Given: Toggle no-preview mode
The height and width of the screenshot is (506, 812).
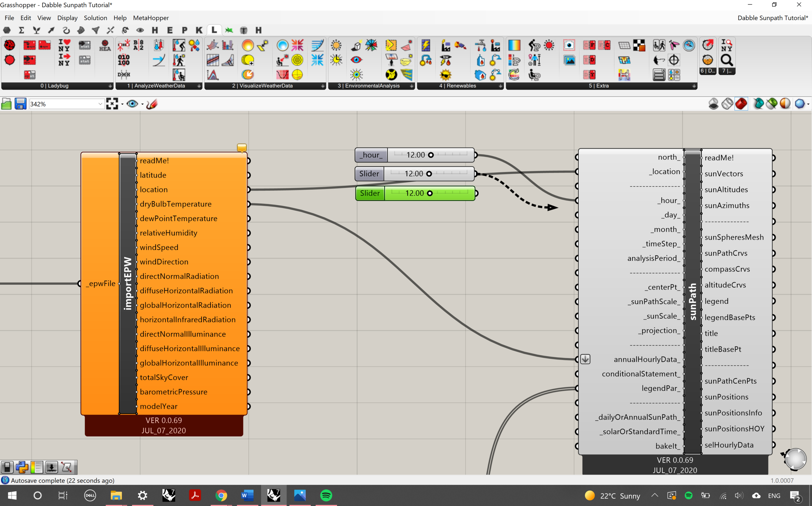Looking at the screenshot, I should coord(713,104).
